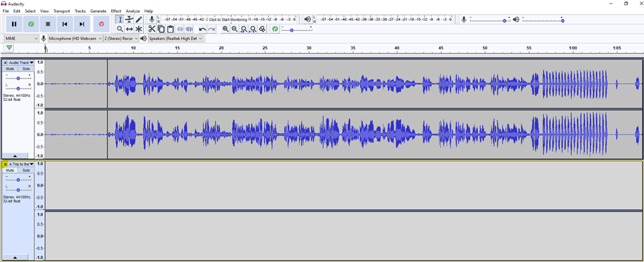This screenshot has height=262, width=644.
Task: Open the Select menu
Action: (30, 11)
